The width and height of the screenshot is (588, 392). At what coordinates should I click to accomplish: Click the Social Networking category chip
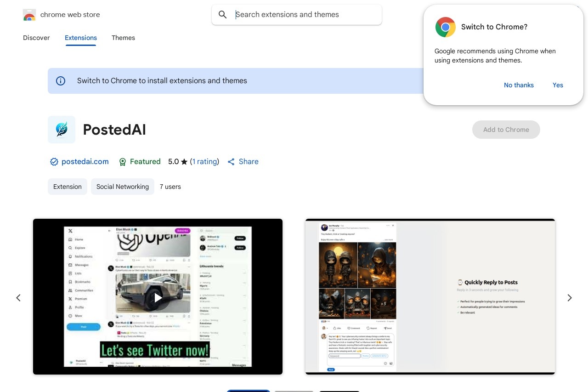click(123, 187)
